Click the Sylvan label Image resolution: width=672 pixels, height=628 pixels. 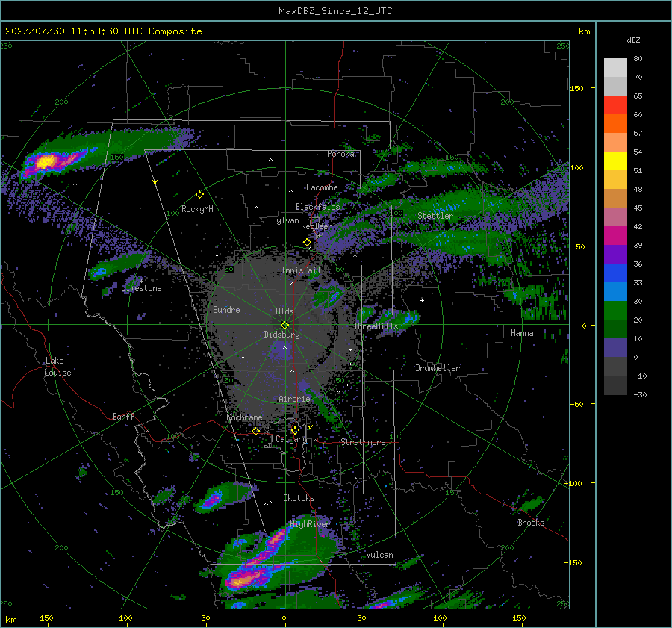(285, 220)
